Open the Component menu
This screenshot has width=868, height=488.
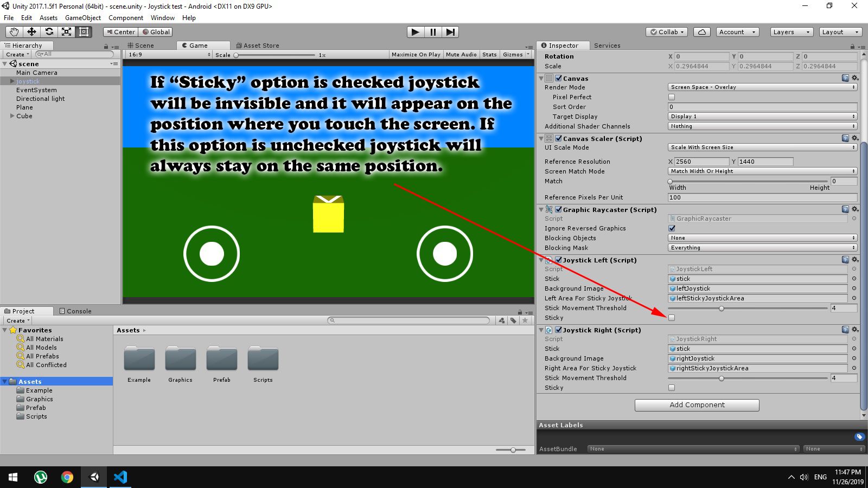click(126, 18)
